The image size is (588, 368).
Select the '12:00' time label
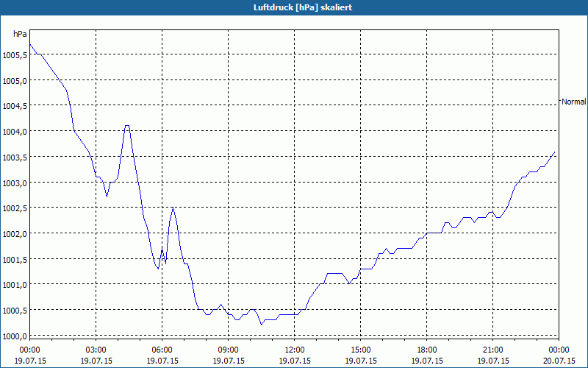pyautogui.click(x=295, y=350)
